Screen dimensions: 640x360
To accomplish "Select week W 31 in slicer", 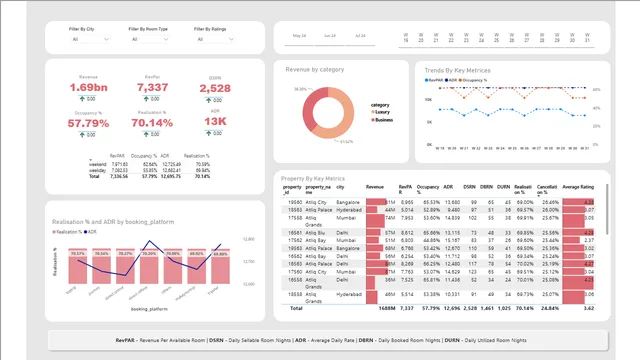I will click(x=587, y=38).
